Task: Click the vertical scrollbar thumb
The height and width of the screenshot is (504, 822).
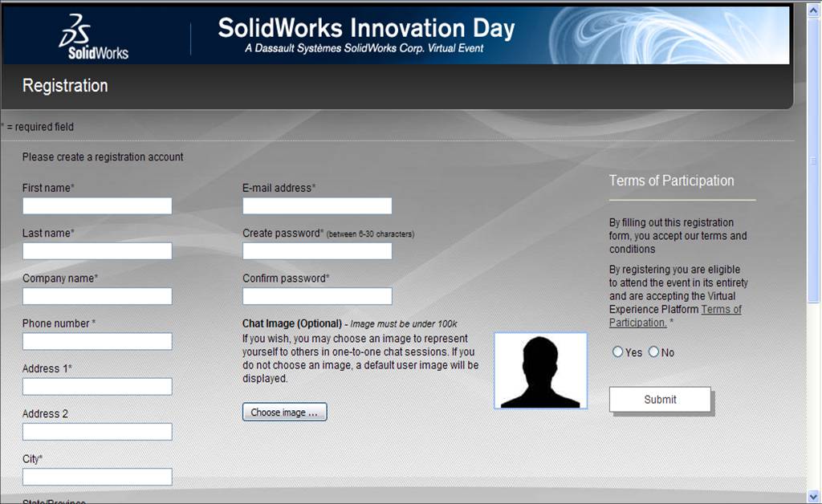Action: [x=814, y=161]
